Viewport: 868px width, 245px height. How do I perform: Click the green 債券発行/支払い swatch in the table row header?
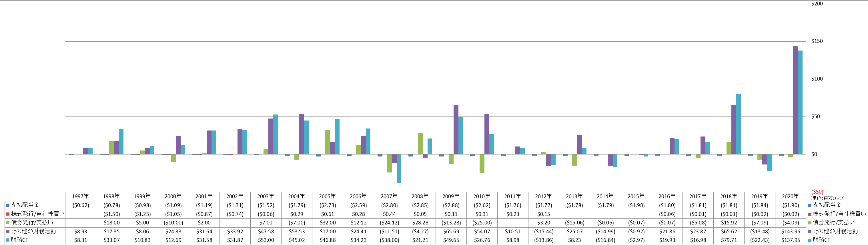coord(8,223)
